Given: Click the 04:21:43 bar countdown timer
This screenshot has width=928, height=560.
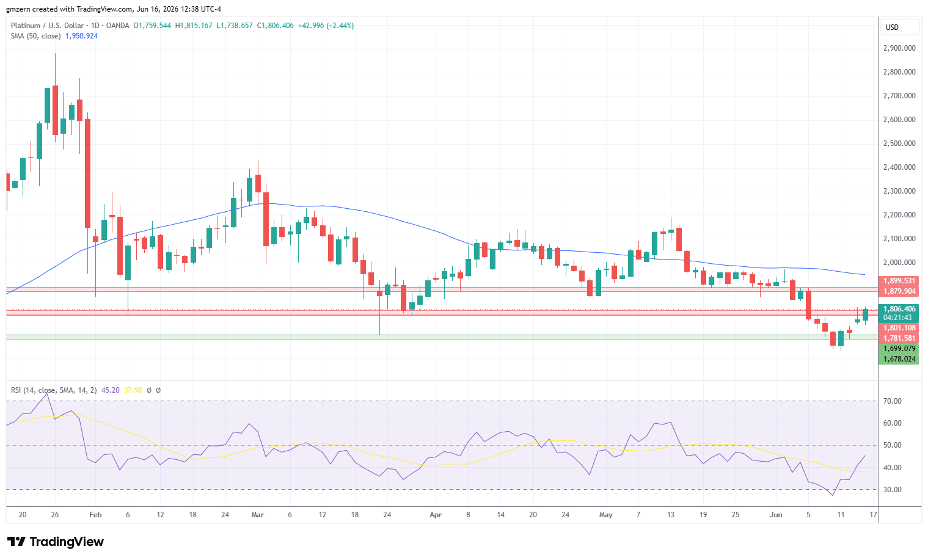Looking at the screenshot, I should [897, 318].
